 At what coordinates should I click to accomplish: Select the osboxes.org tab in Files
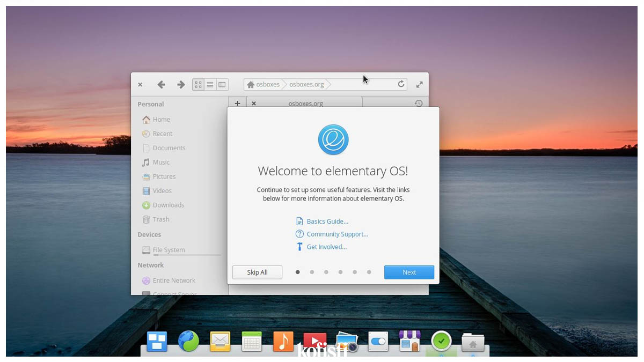(305, 104)
